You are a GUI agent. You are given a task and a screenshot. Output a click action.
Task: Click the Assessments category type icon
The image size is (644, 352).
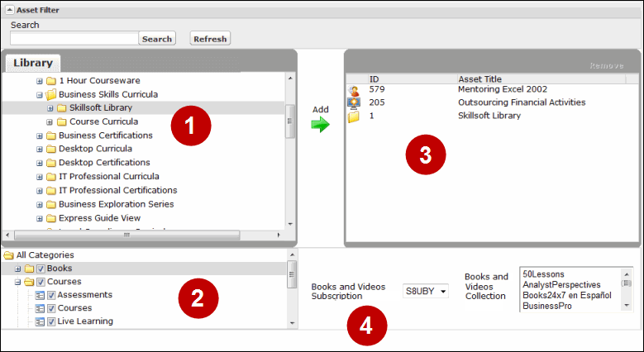(40, 295)
